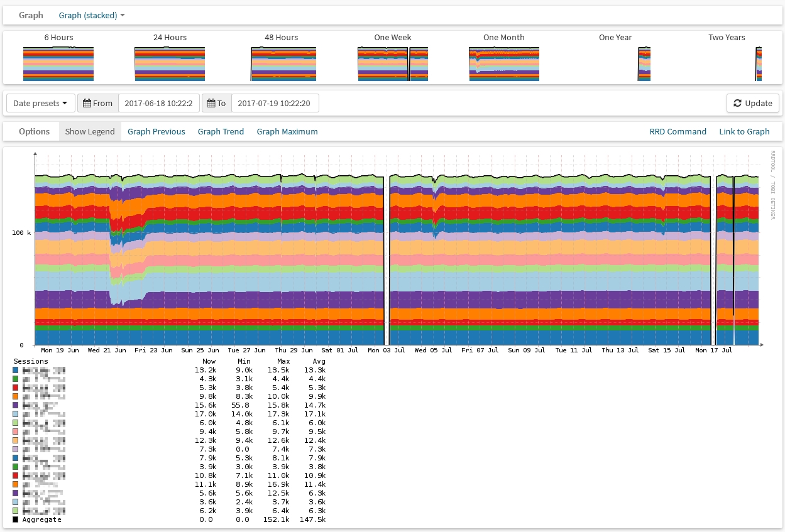Select the 6 Hours graph thumbnail

pyautogui.click(x=58, y=63)
